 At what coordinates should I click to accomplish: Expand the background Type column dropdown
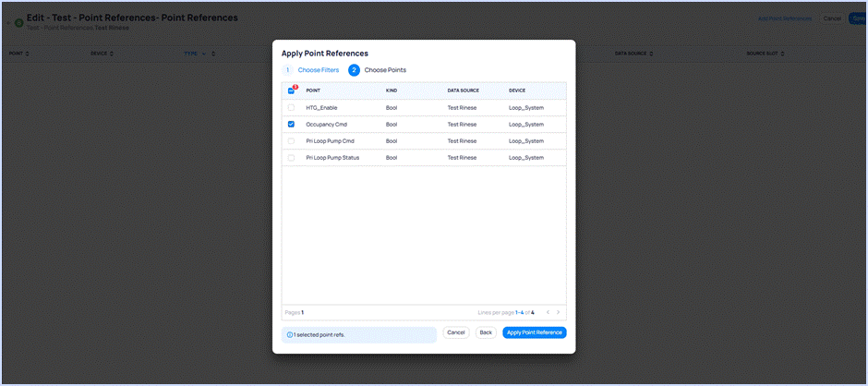pos(204,54)
